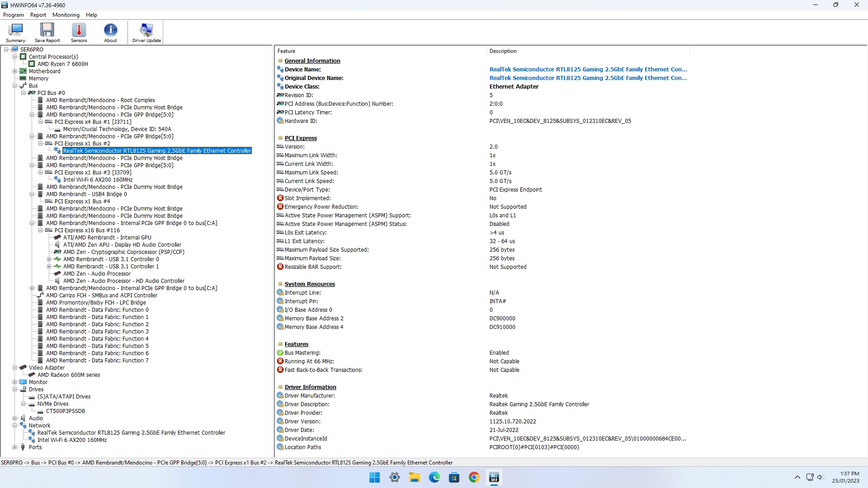Select Data Fabric: Function 7 entry
Viewport: 868px width, 488px height.
click(97, 361)
